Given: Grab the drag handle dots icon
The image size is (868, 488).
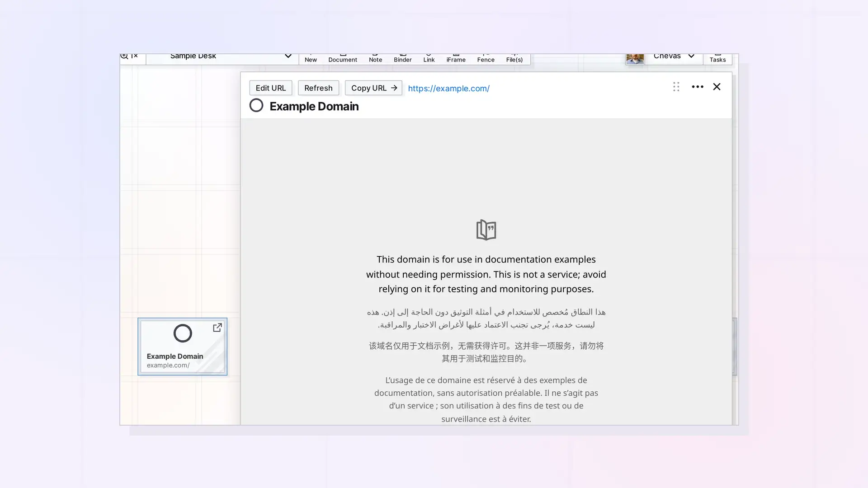Looking at the screenshot, I should (676, 87).
